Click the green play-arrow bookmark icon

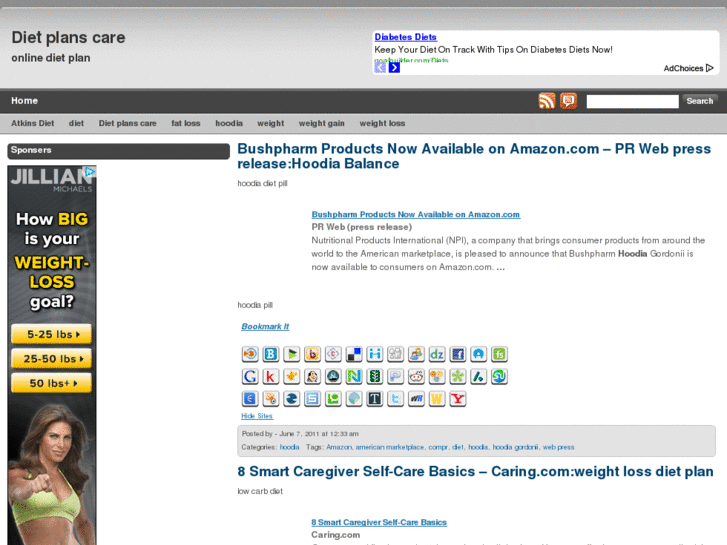[x=292, y=354]
